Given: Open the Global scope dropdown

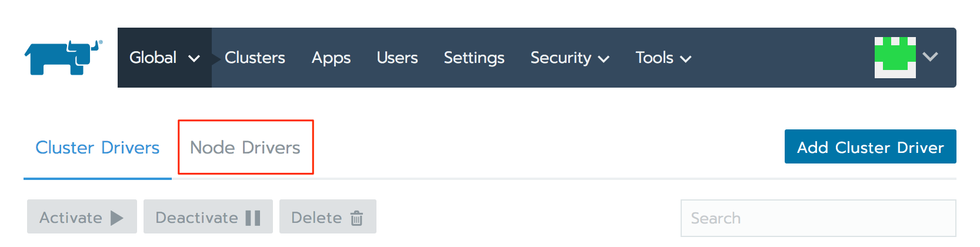Looking at the screenshot, I should [x=164, y=58].
